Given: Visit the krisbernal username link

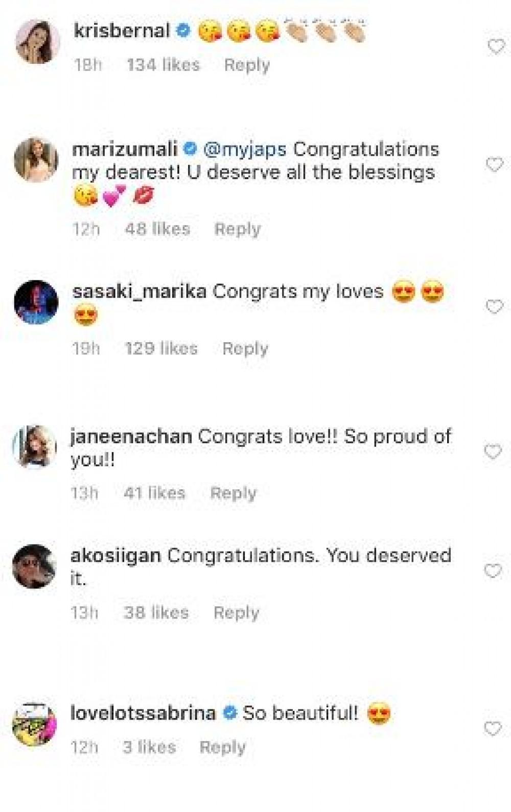Looking at the screenshot, I should coord(122,31).
